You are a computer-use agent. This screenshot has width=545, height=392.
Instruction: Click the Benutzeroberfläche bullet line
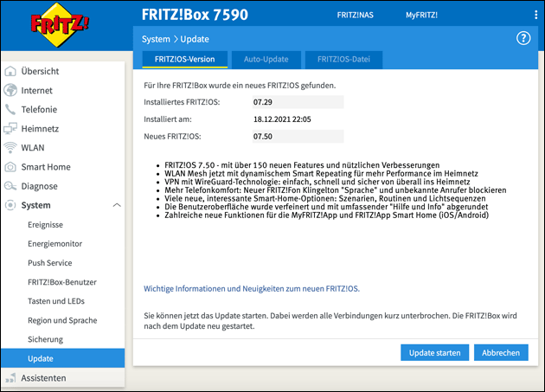pyautogui.click(x=326, y=207)
